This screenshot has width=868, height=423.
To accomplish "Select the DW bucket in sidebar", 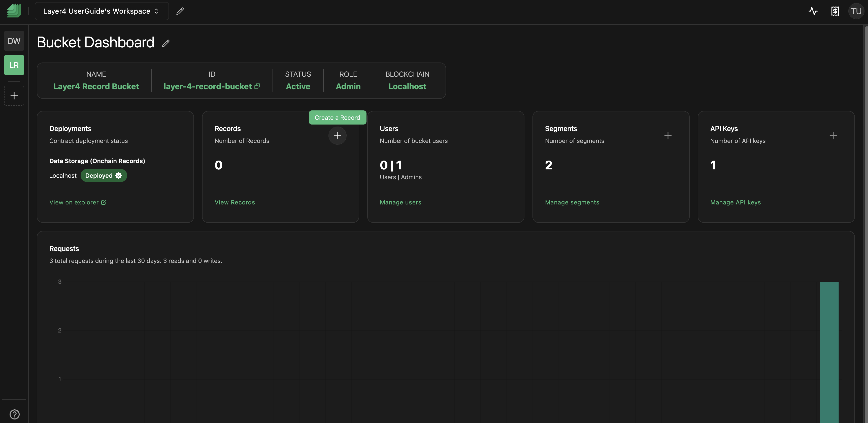I will 14,41.
